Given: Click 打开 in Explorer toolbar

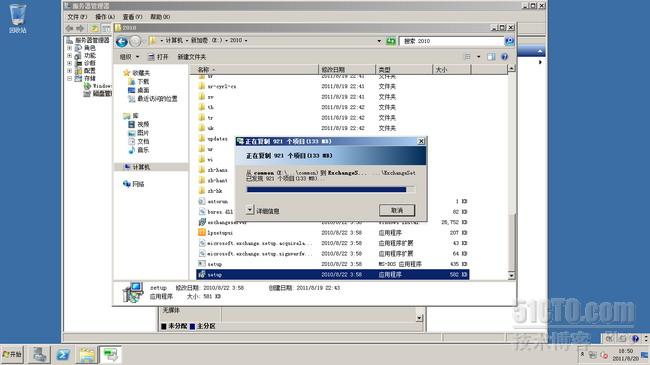Looking at the screenshot, I should pyautogui.click(x=158, y=57).
